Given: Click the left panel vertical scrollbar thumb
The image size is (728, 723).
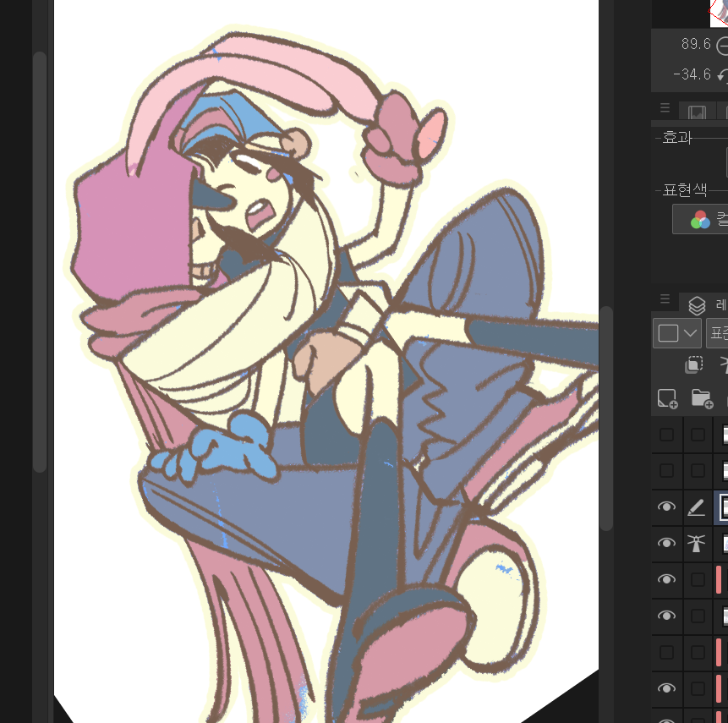Looking at the screenshot, I should 40,261.
